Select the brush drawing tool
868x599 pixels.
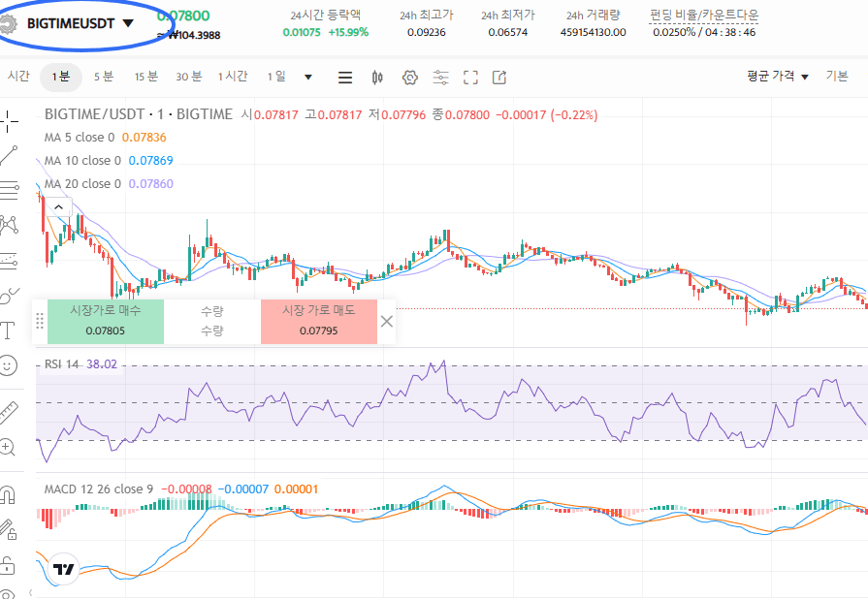tap(9, 296)
